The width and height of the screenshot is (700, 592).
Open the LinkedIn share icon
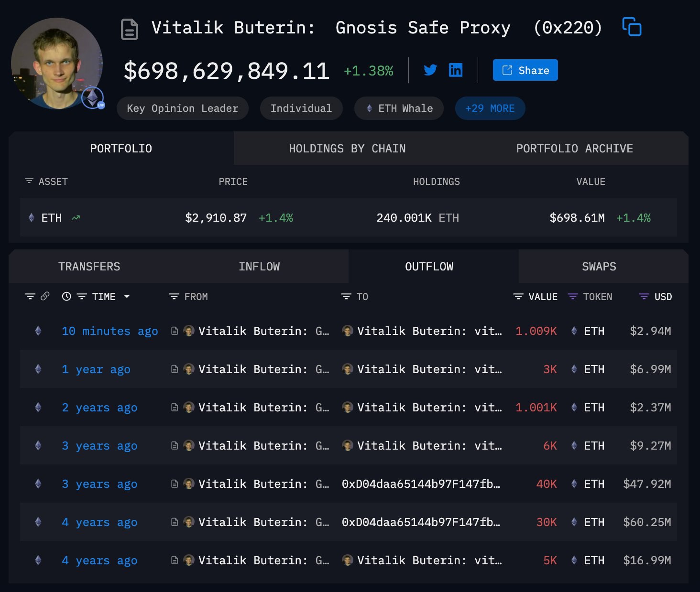456,70
